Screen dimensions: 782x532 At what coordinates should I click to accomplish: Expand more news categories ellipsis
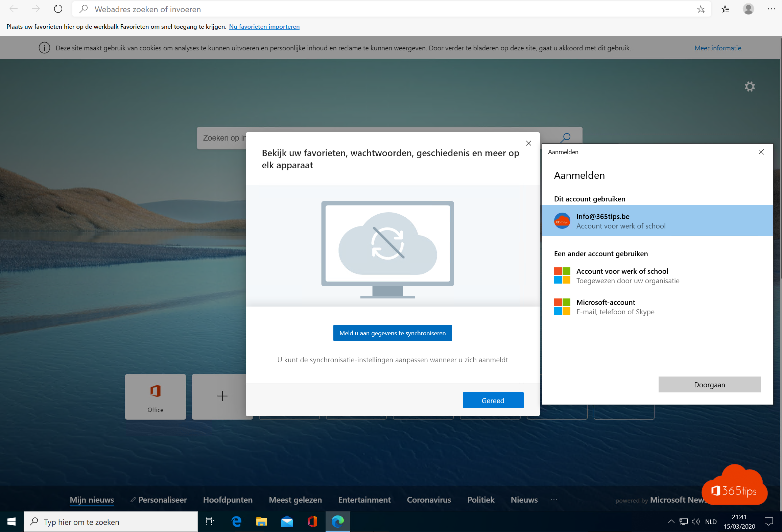click(554, 500)
